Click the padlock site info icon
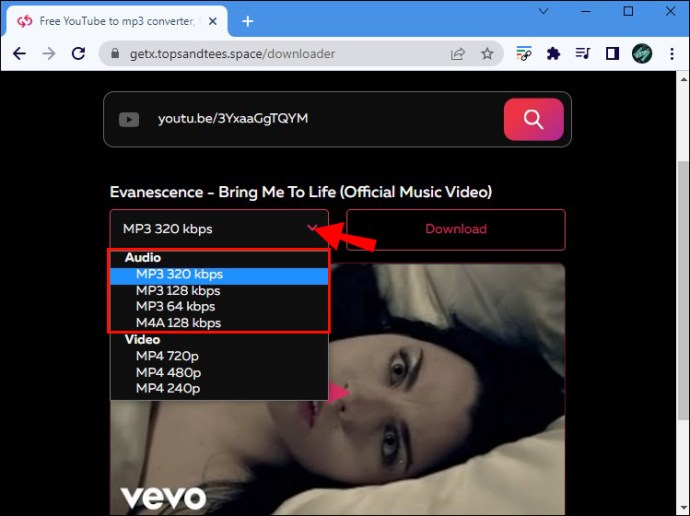This screenshot has width=690, height=516. (115, 54)
